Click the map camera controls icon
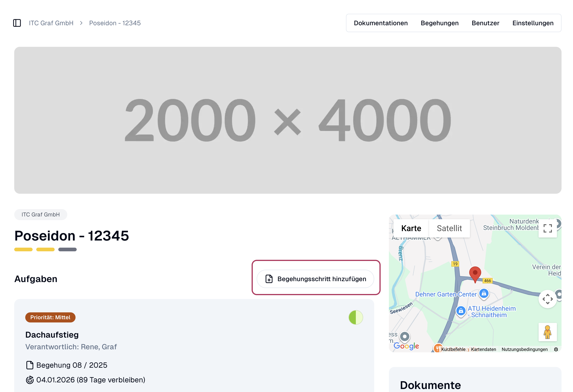This screenshot has height=392, width=573. coord(547,299)
